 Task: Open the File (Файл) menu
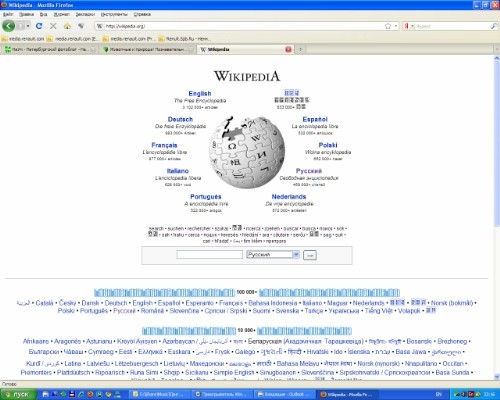(x=8, y=14)
